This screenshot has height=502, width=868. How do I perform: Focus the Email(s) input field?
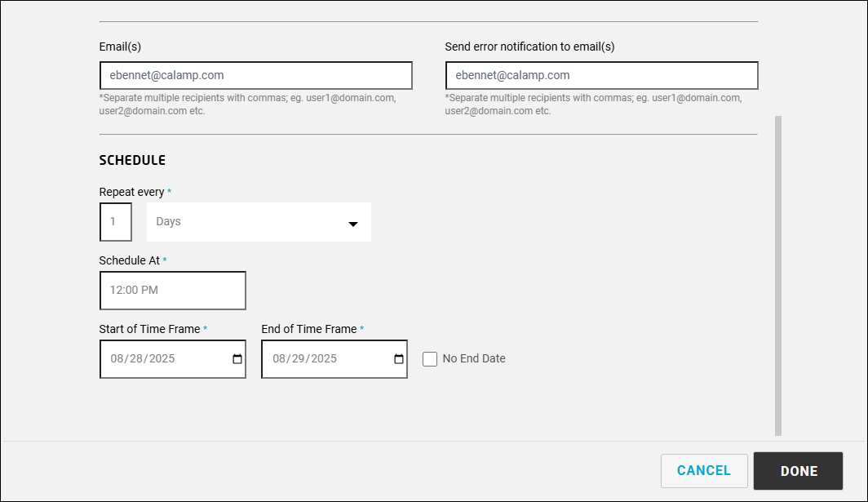pyautogui.click(x=256, y=75)
